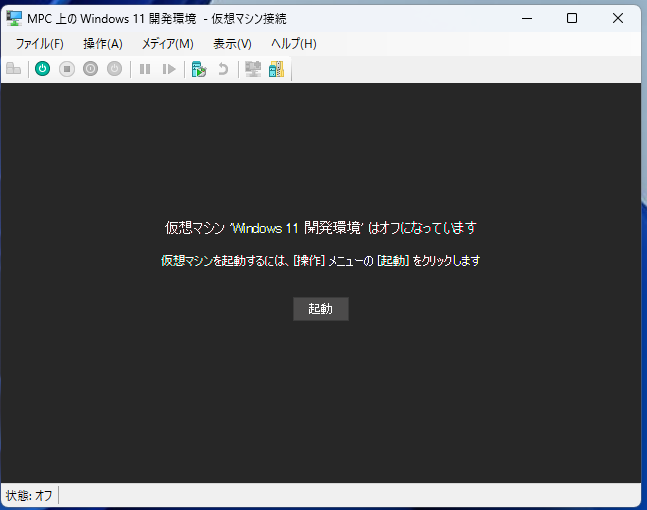Close the 仮想マシン接続 window
647x510 pixels.
pyautogui.click(x=618, y=18)
